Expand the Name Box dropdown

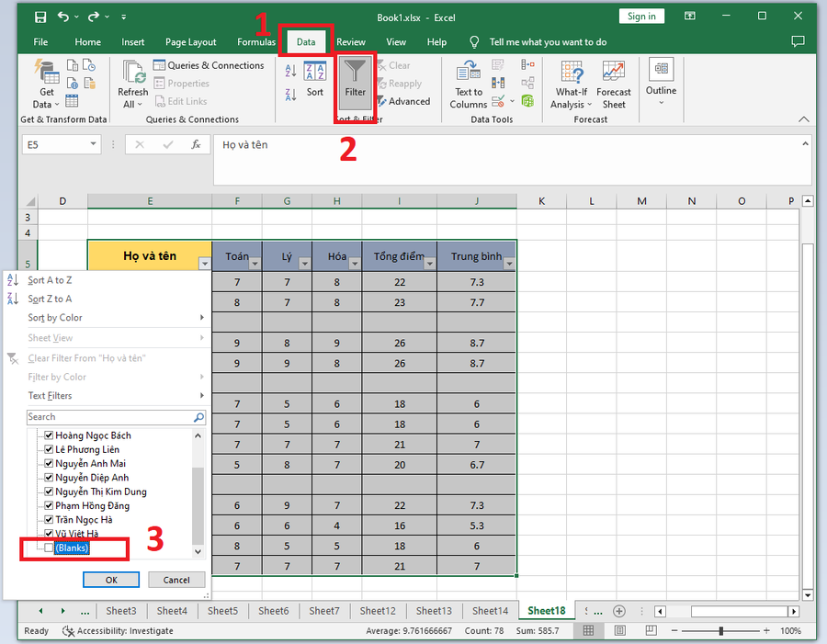point(93,144)
